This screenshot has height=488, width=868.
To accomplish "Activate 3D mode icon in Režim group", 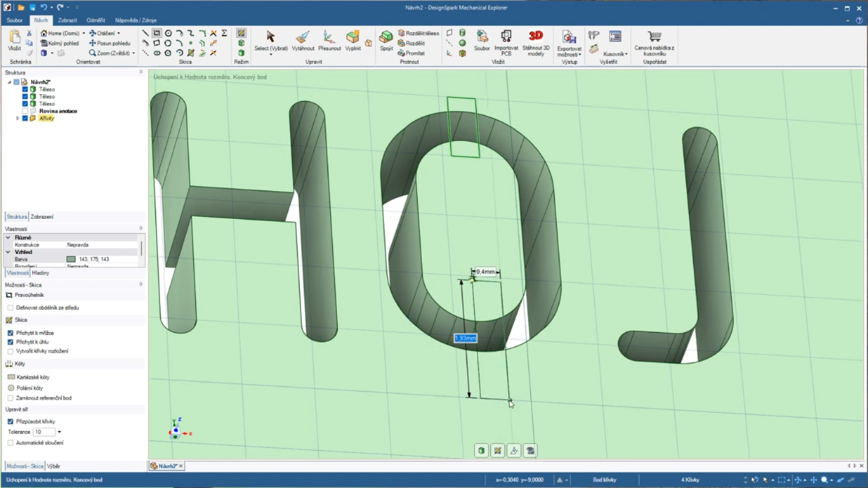I will (x=241, y=53).
